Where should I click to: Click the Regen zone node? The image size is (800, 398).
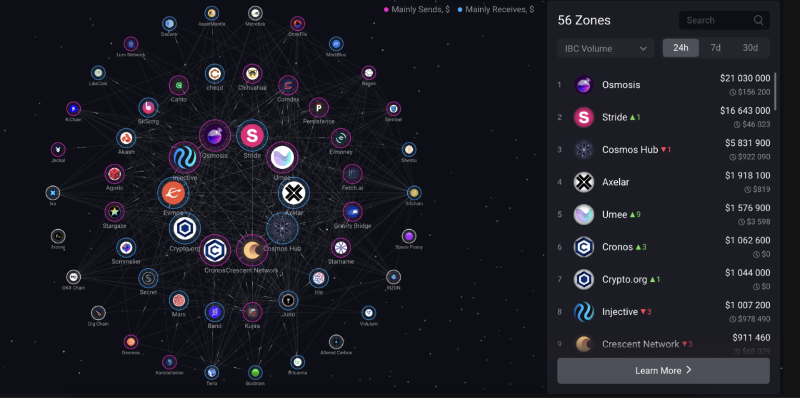pyautogui.click(x=369, y=73)
